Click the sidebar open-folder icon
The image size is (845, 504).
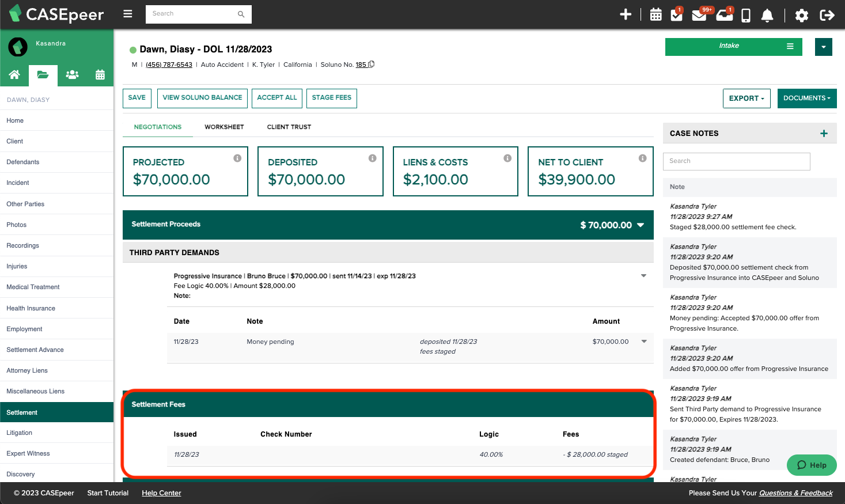43,75
